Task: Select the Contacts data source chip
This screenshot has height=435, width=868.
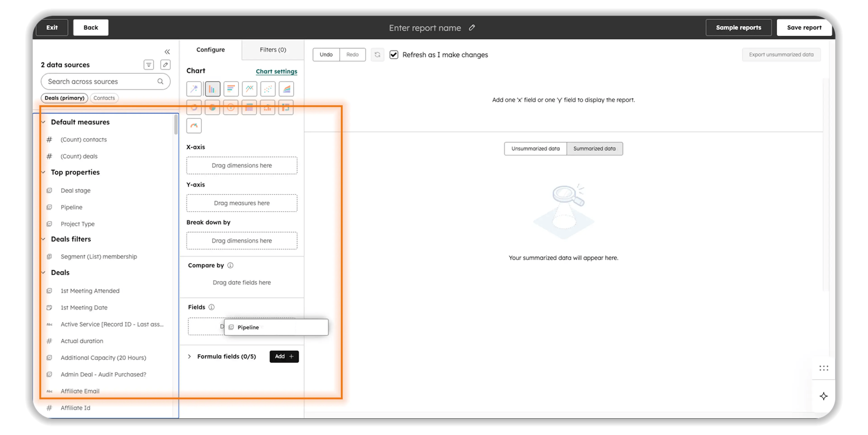Action: click(104, 98)
